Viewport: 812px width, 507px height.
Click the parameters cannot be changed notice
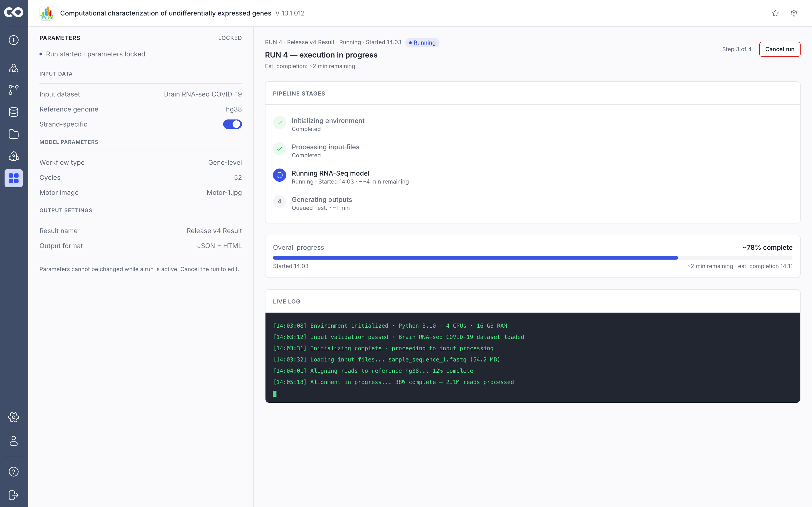pos(139,269)
